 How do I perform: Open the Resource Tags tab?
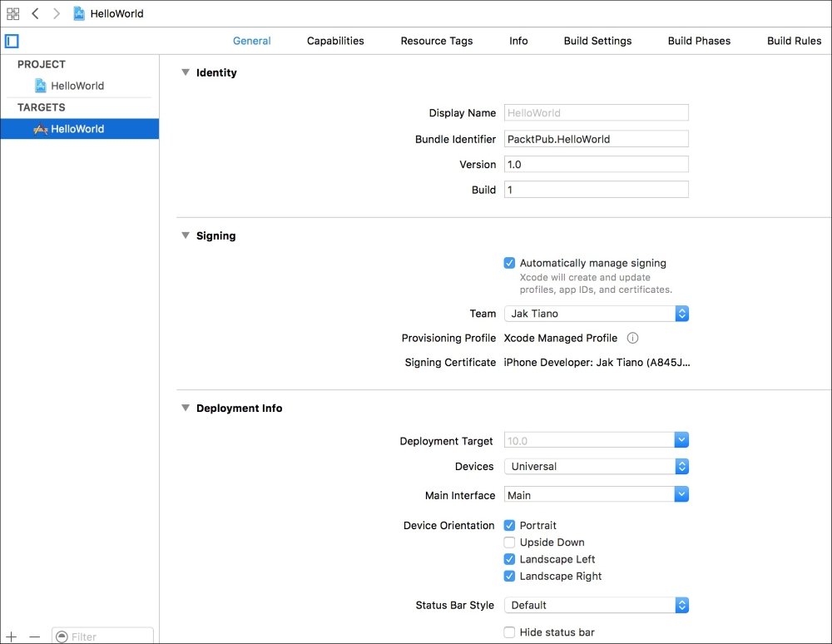tap(437, 41)
